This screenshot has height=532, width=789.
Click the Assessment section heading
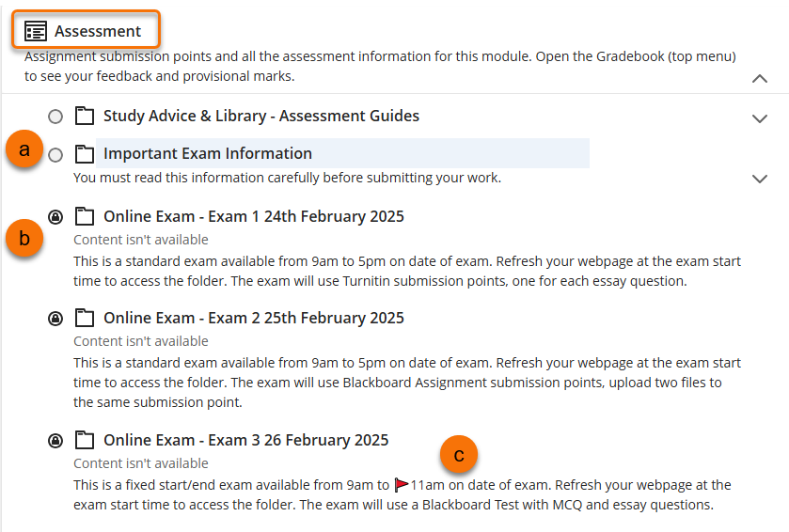98,32
